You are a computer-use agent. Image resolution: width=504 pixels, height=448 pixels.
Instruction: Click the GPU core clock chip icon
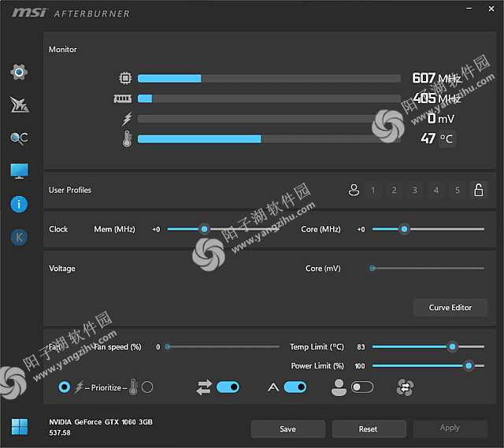125,78
